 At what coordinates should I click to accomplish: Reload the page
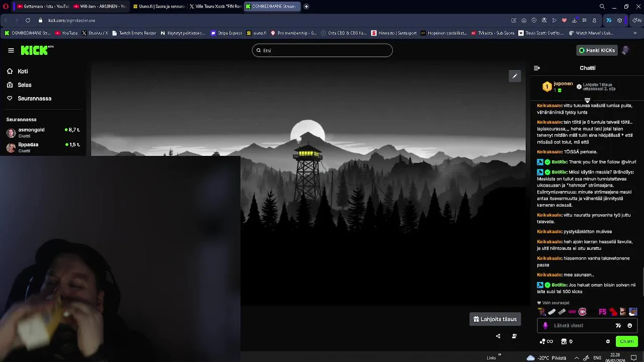click(x=28, y=20)
